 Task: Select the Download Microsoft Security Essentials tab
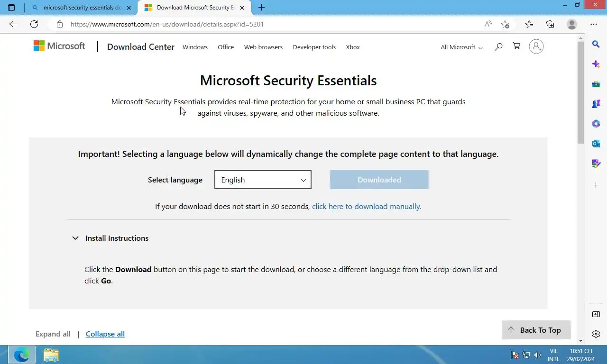pyautogui.click(x=194, y=8)
